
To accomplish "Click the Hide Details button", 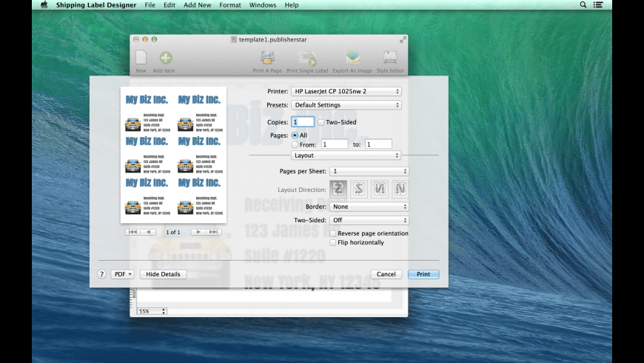I will coord(163,274).
